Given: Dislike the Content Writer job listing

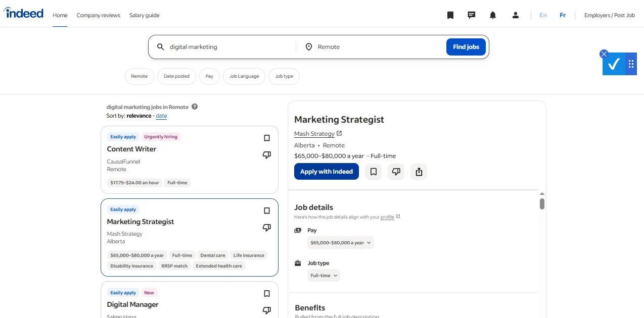Looking at the screenshot, I should [267, 155].
